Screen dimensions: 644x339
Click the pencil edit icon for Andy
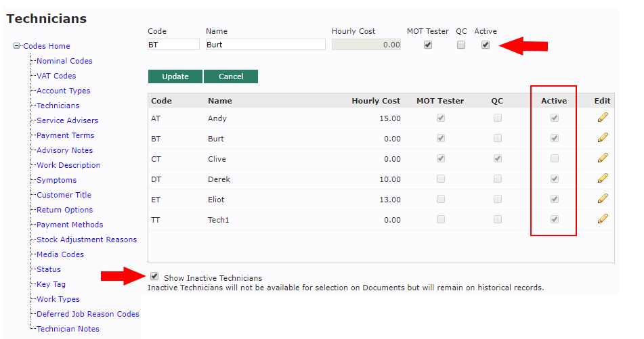(602, 118)
